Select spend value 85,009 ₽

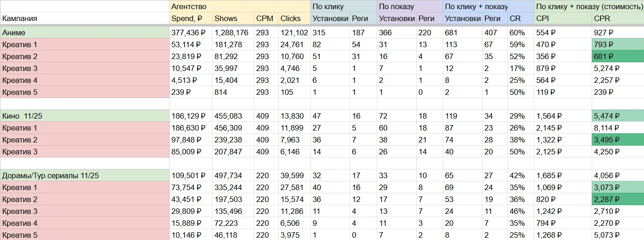click(x=191, y=152)
